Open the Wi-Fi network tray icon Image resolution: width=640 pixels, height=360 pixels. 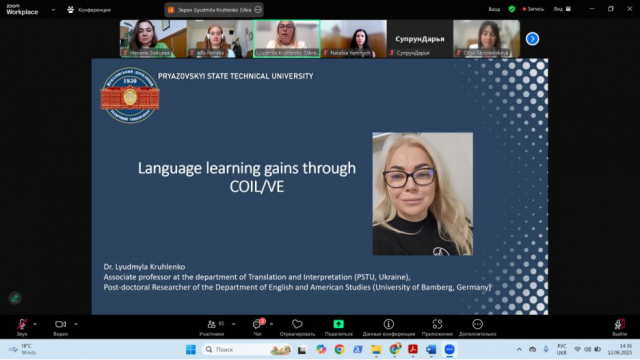pos(577,349)
